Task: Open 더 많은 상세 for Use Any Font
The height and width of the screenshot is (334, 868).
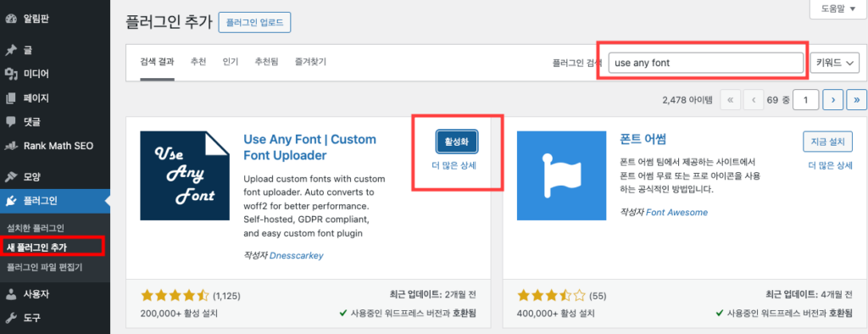Action: [453, 165]
